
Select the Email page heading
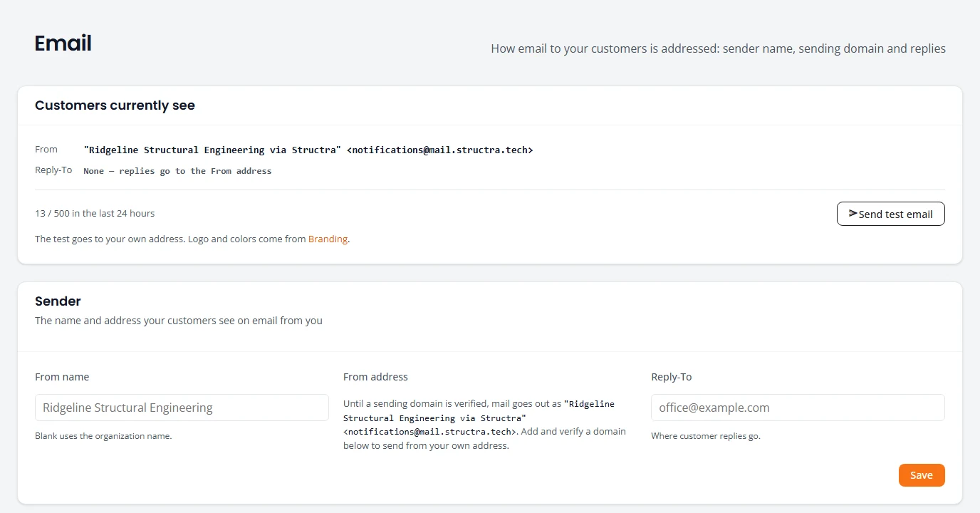tap(63, 43)
